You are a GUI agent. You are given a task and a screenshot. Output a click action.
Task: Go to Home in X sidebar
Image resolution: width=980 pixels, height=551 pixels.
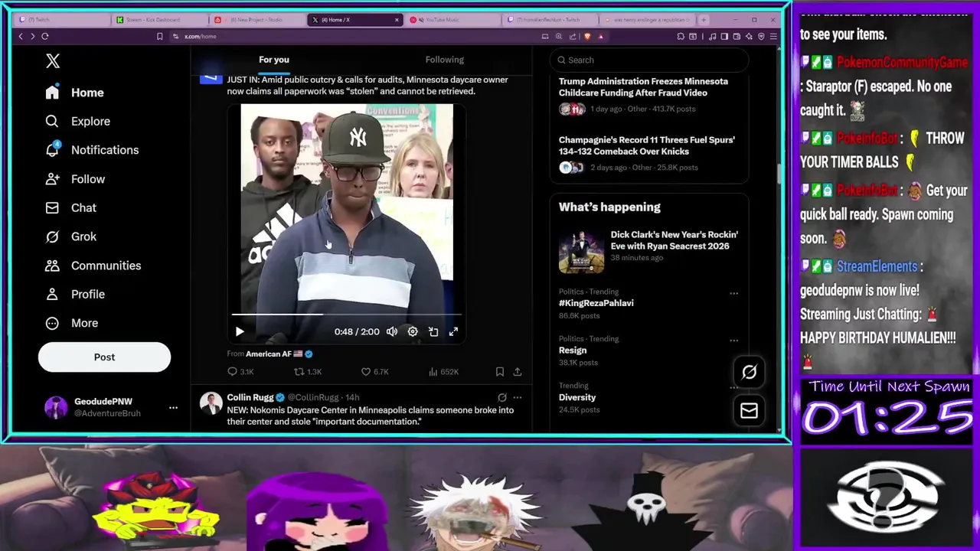[75, 93]
